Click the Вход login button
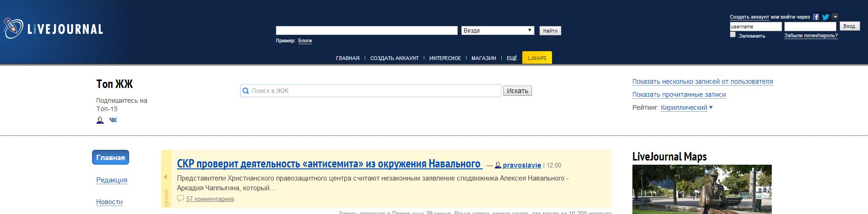 pos(849,27)
